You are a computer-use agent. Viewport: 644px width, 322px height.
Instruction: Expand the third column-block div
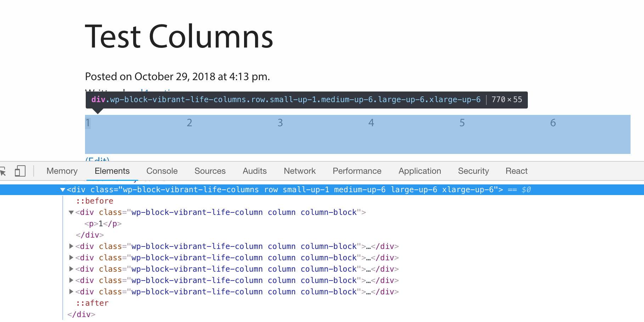point(71,257)
